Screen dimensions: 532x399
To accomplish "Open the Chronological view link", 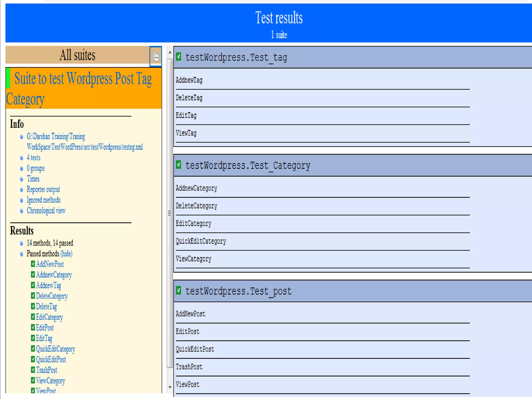I will (46, 211).
